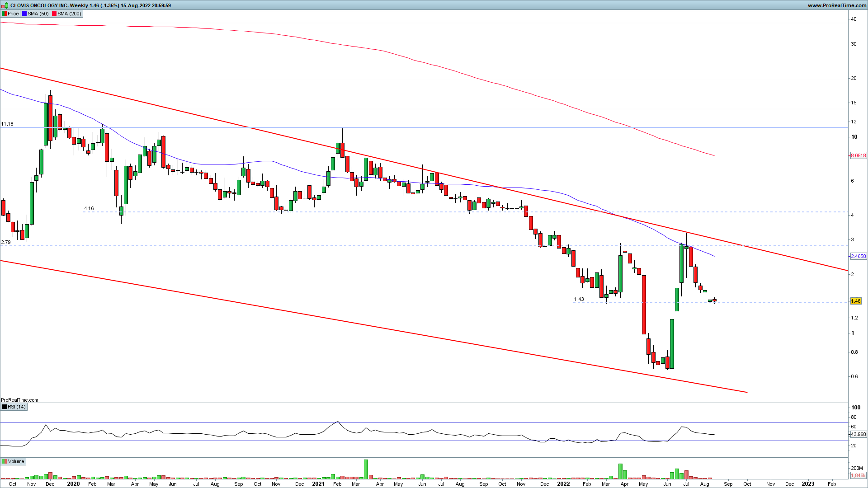The width and height of the screenshot is (868, 488).
Task: Click the 4.16 support level label
Action: click(89, 208)
